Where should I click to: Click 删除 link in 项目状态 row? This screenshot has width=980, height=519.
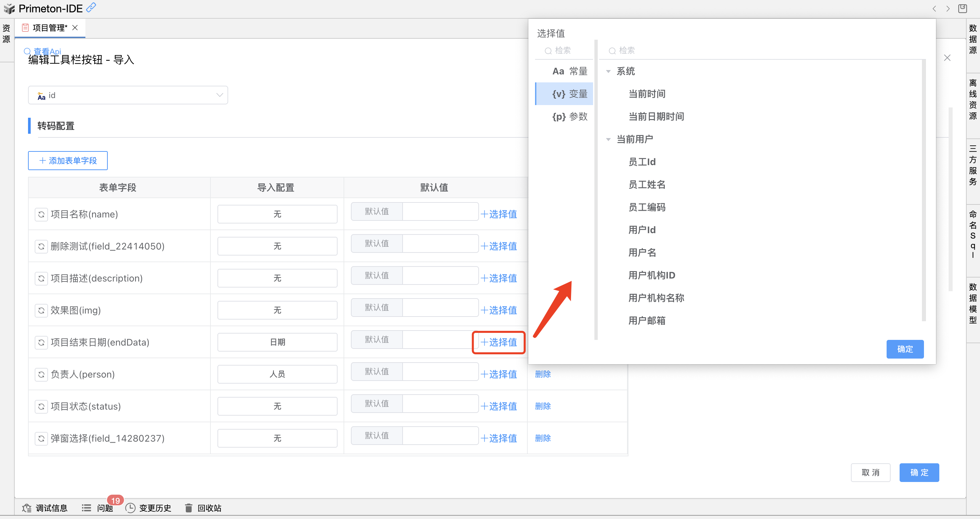click(542, 406)
